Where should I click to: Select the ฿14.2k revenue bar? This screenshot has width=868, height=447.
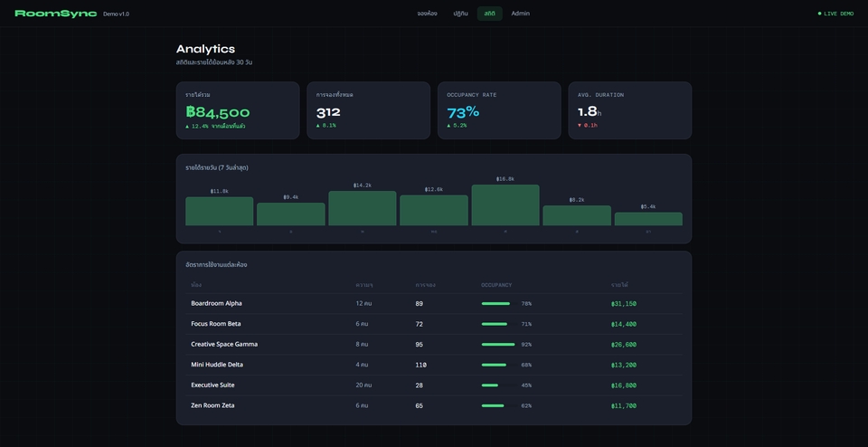(x=362, y=208)
